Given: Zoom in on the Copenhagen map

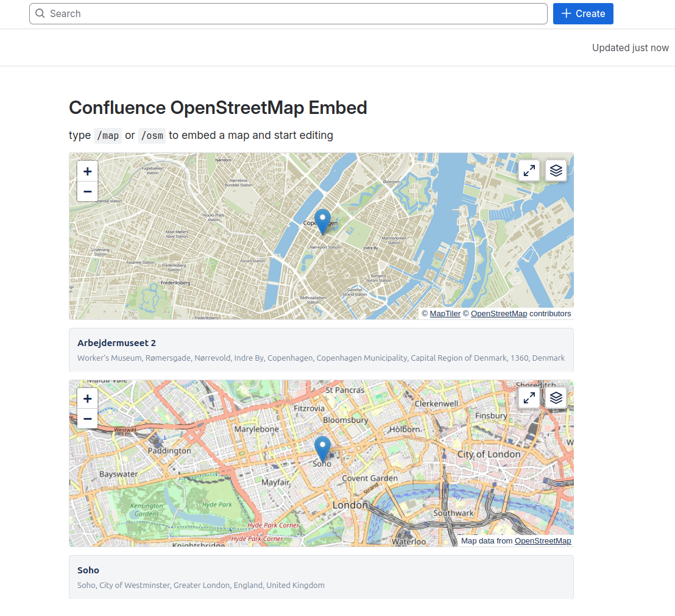Looking at the screenshot, I should click(87, 171).
